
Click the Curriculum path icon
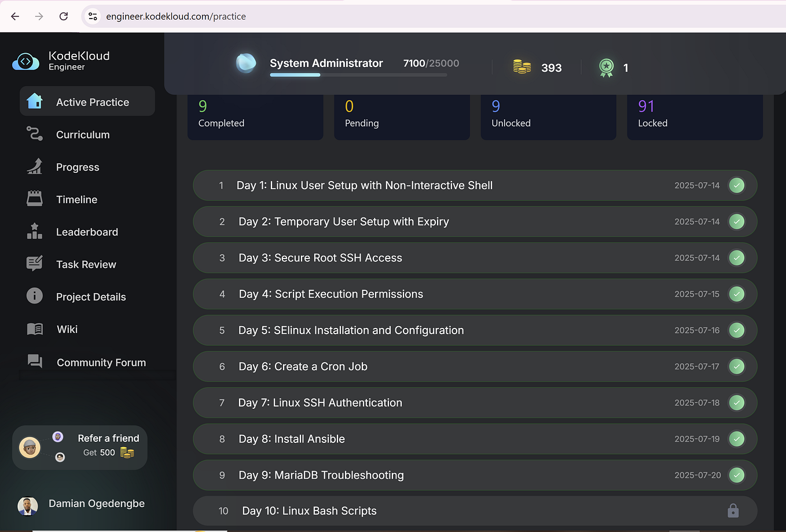click(x=35, y=134)
